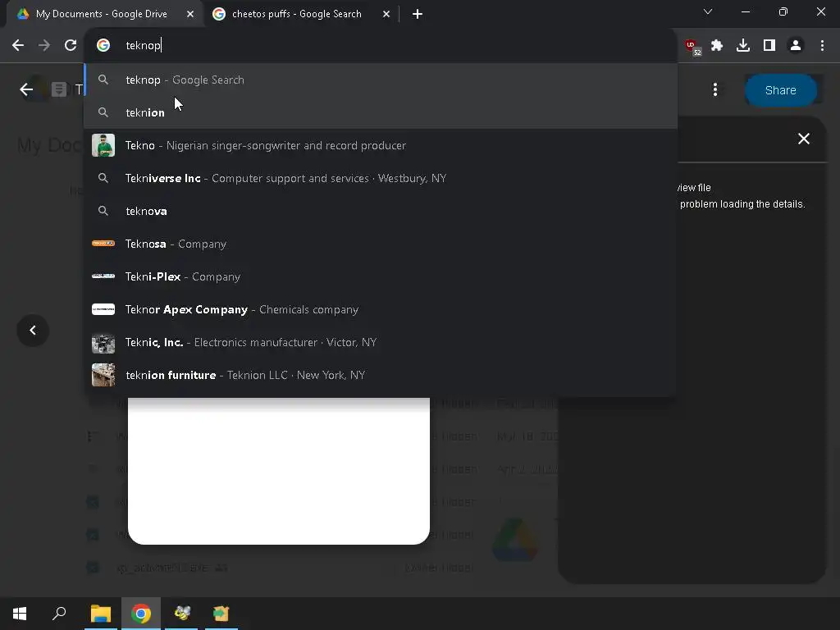Select the teknion search suggestion
840x630 pixels.
pos(381,112)
